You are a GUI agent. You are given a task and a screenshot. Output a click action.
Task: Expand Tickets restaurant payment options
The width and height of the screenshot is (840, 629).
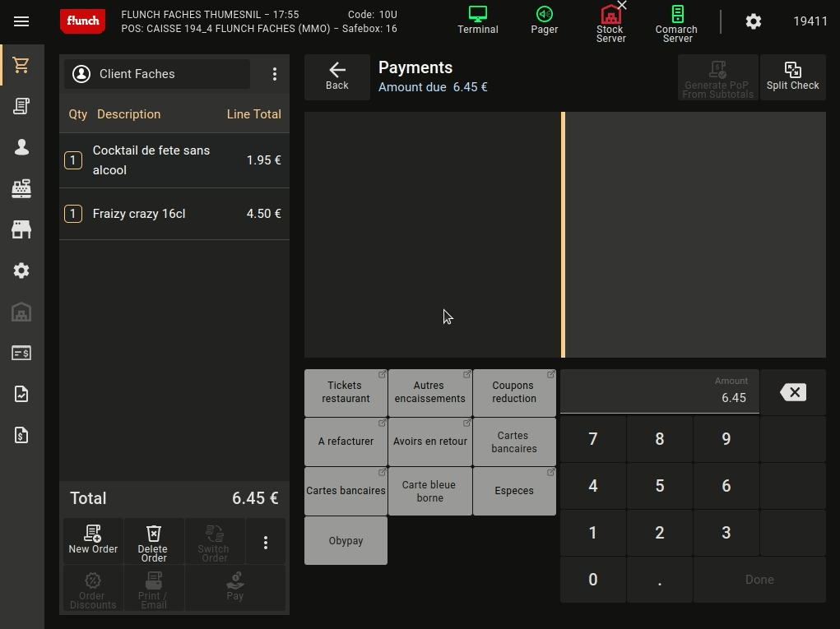point(346,392)
